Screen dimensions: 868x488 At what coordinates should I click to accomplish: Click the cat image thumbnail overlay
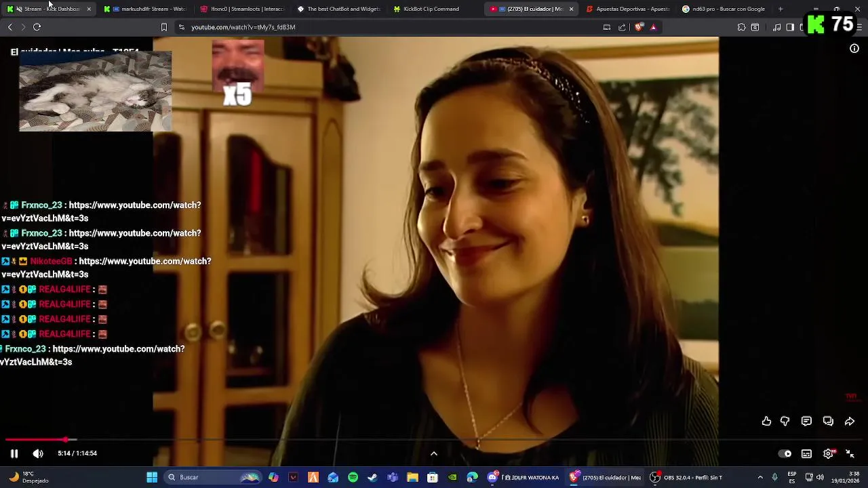pyautogui.click(x=95, y=91)
